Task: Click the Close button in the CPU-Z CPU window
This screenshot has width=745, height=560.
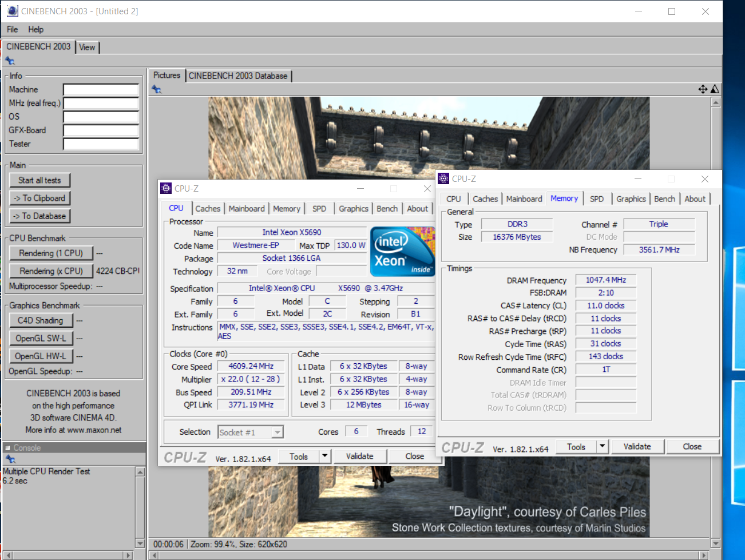Action: point(415,456)
